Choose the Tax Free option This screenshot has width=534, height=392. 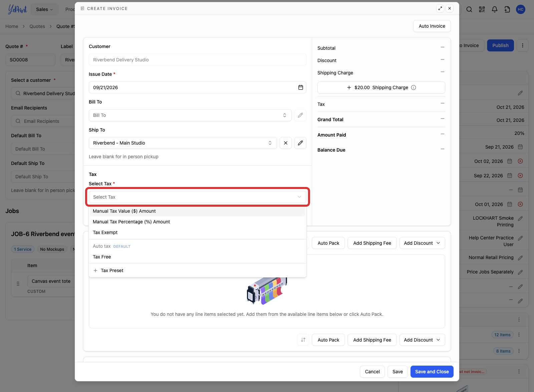[x=198, y=257]
